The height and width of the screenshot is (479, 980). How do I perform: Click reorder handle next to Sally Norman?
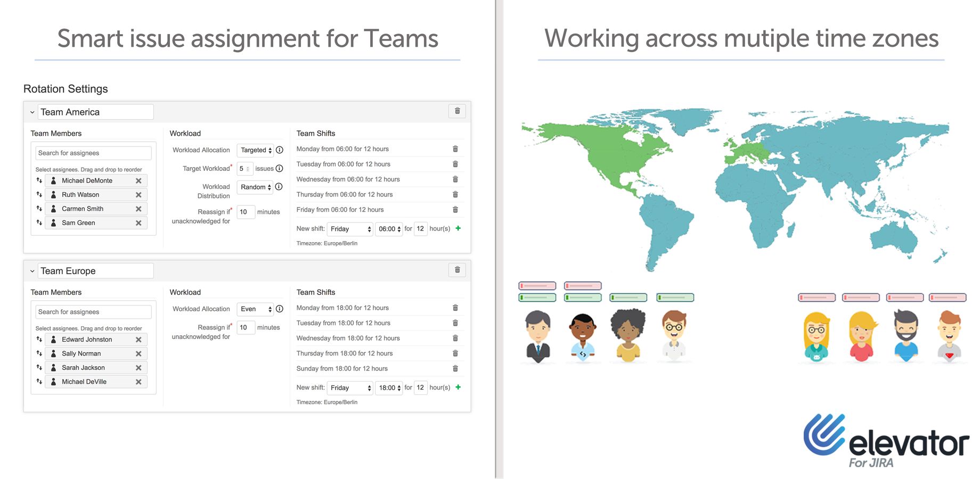[39, 353]
